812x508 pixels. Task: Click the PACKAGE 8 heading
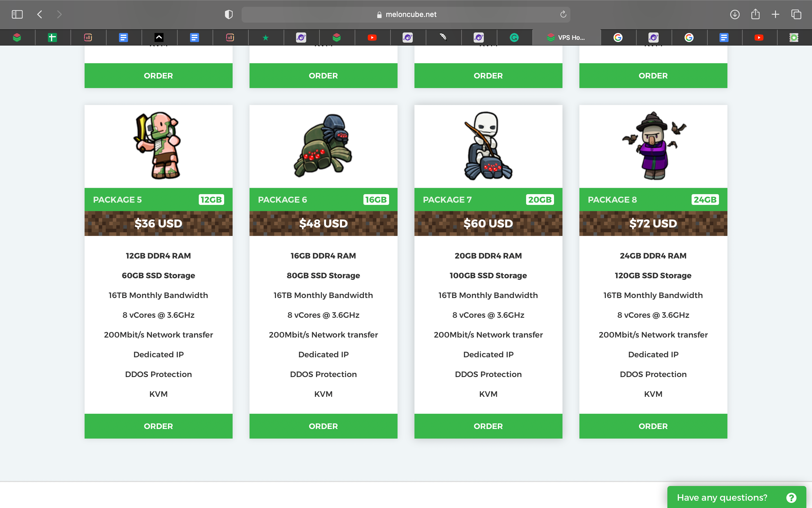[612, 200]
